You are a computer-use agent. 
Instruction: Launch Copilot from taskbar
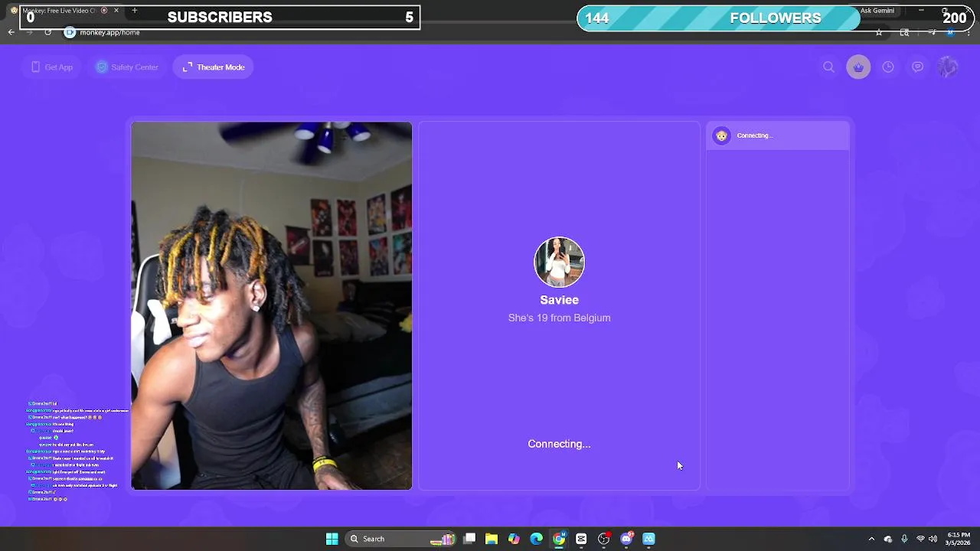coord(514,539)
